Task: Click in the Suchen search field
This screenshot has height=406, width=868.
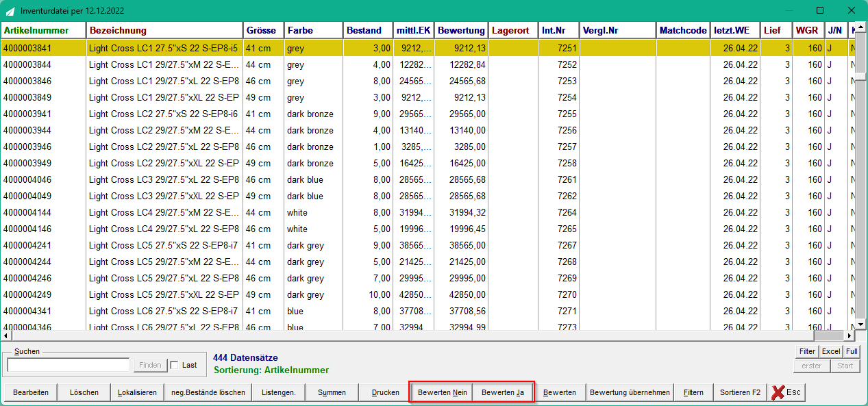Action: tap(68, 365)
